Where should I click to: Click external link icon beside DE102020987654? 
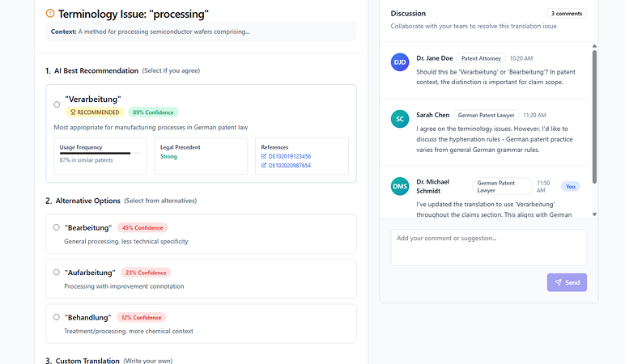coord(263,166)
